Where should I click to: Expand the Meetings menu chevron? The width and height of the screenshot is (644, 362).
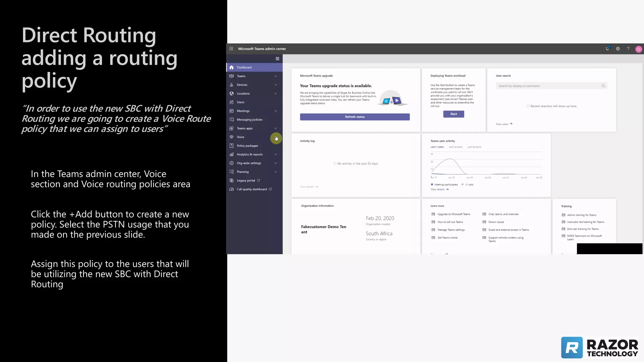point(276,111)
